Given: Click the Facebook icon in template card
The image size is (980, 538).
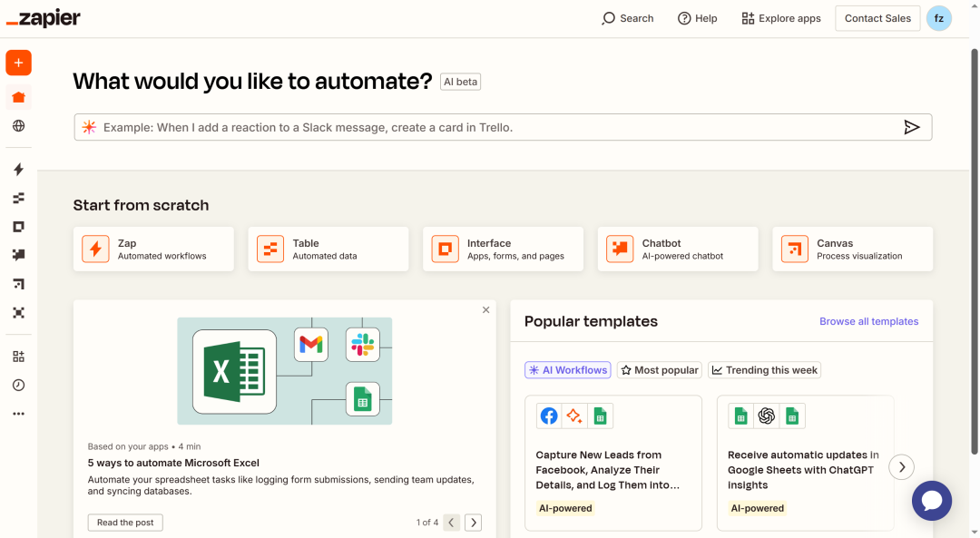Looking at the screenshot, I should 549,416.
